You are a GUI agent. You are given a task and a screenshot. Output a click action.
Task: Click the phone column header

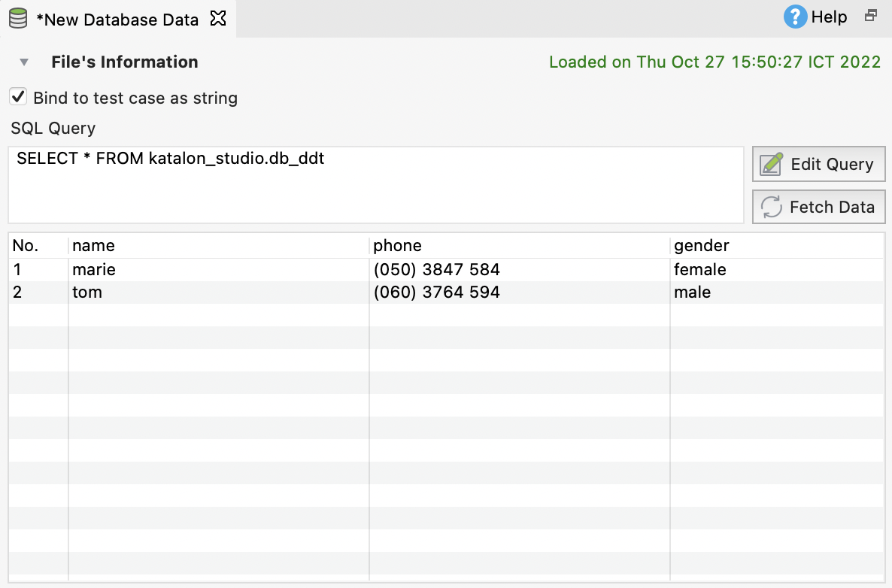coord(397,245)
